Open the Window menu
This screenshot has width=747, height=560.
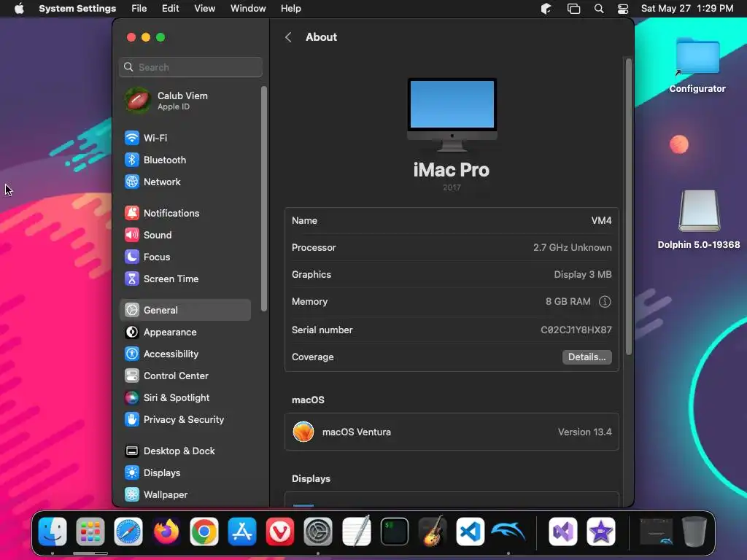(248, 9)
